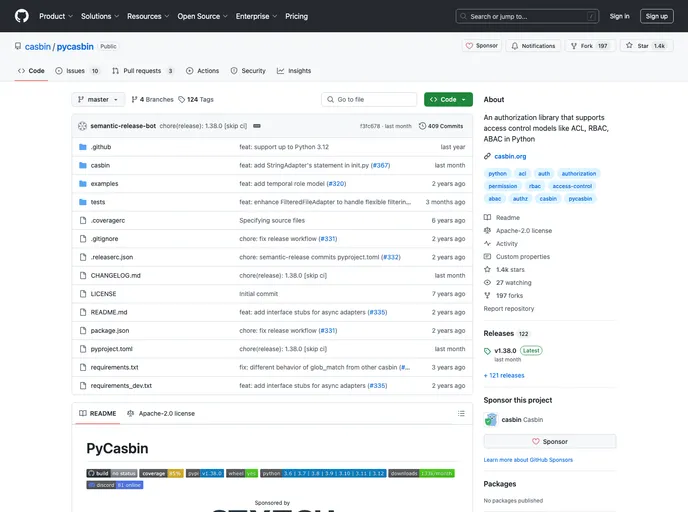Click the Sign in link
The width and height of the screenshot is (688, 512).
619,16
